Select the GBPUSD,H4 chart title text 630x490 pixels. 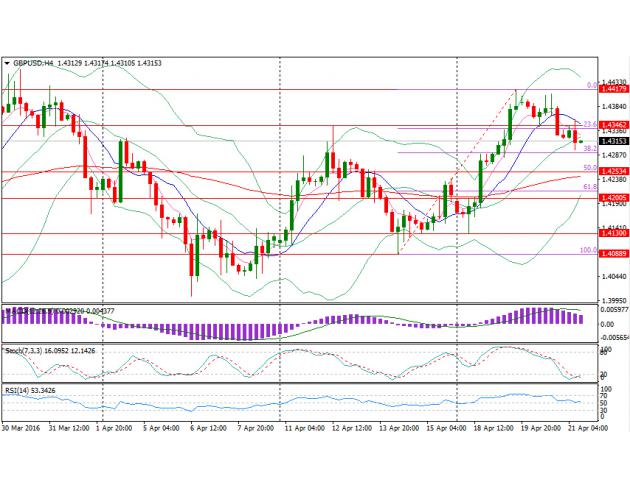pos(33,63)
